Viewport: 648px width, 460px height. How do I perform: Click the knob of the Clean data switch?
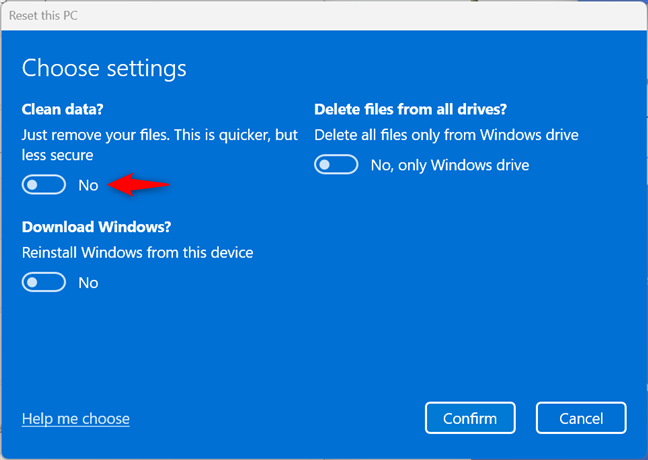(32, 185)
